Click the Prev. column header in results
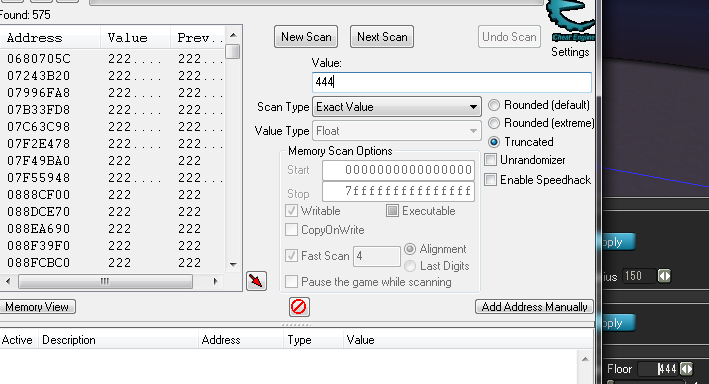 tap(198, 38)
